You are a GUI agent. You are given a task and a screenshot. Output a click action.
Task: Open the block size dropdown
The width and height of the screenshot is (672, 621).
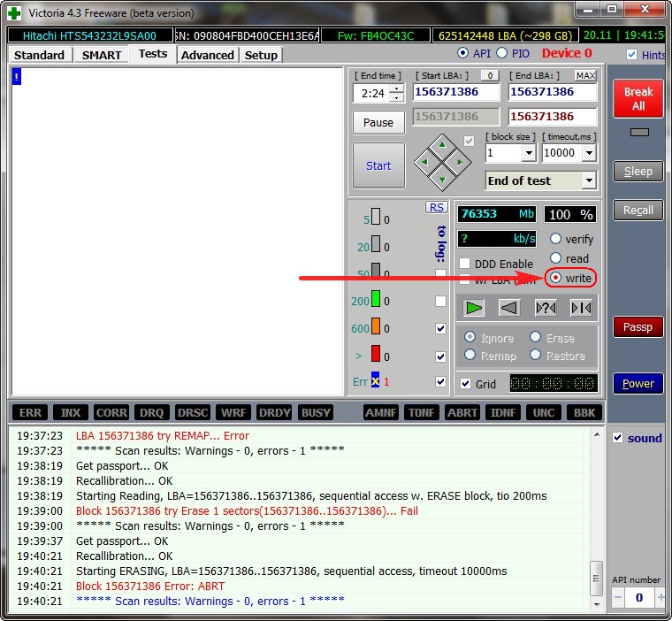pos(529,153)
